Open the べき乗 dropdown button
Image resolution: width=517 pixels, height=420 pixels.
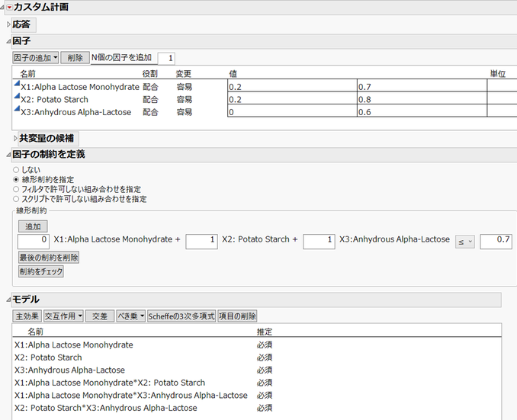point(131,316)
